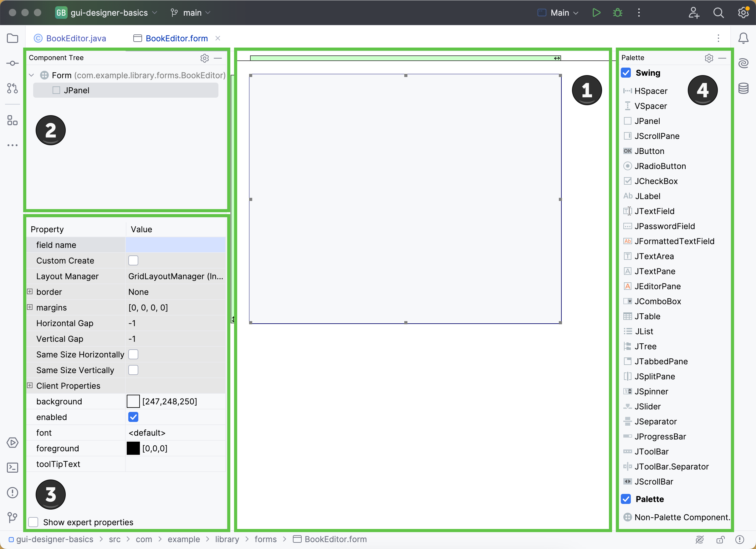Open the Problems tool window

point(12,493)
